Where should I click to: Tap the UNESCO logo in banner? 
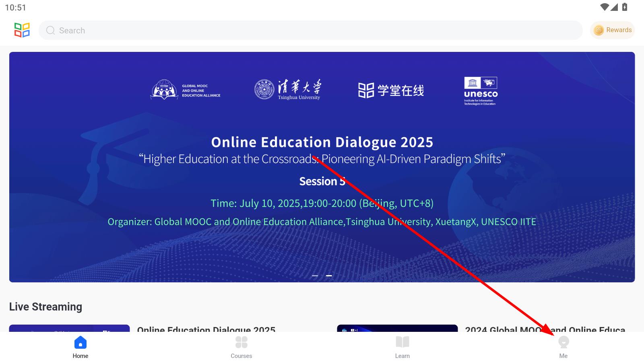coord(481,91)
